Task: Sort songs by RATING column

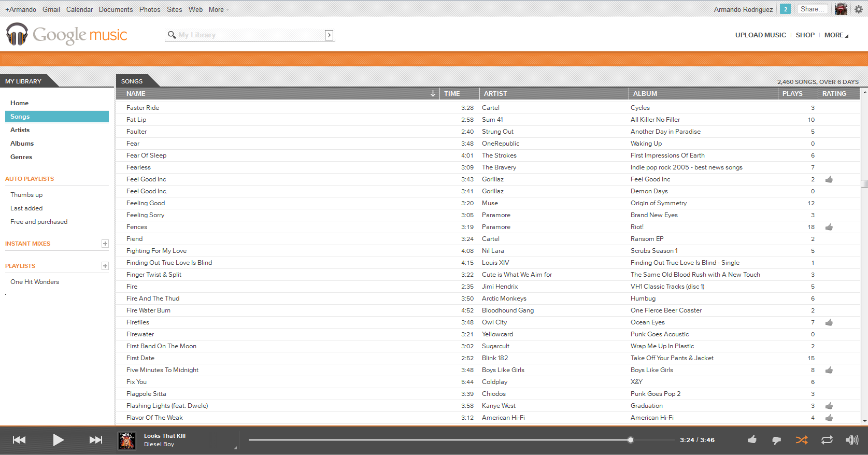Action: click(x=834, y=94)
